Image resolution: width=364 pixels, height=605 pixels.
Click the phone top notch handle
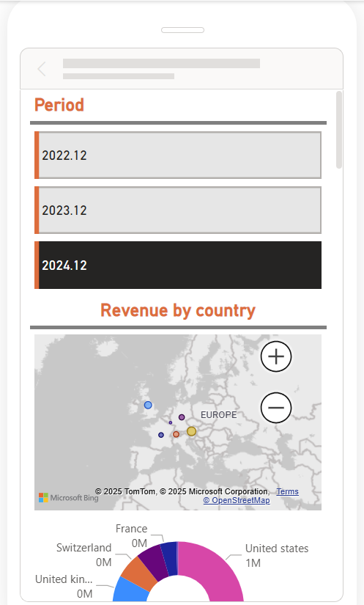pyautogui.click(x=182, y=30)
